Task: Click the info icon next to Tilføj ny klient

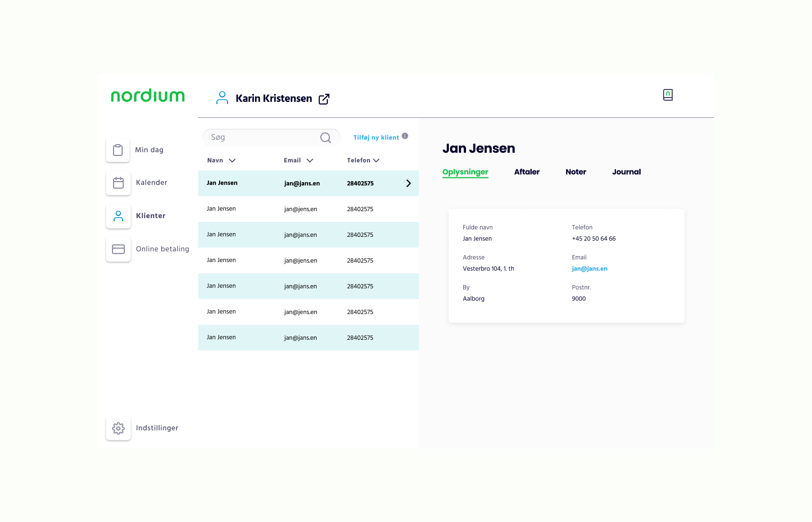Action: point(405,136)
